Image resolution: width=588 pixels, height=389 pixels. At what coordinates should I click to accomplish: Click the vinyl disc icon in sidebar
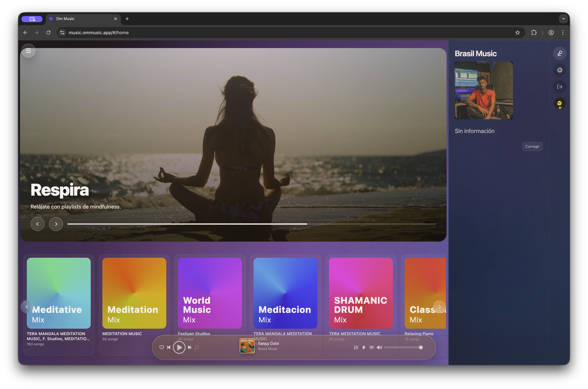point(559,70)
